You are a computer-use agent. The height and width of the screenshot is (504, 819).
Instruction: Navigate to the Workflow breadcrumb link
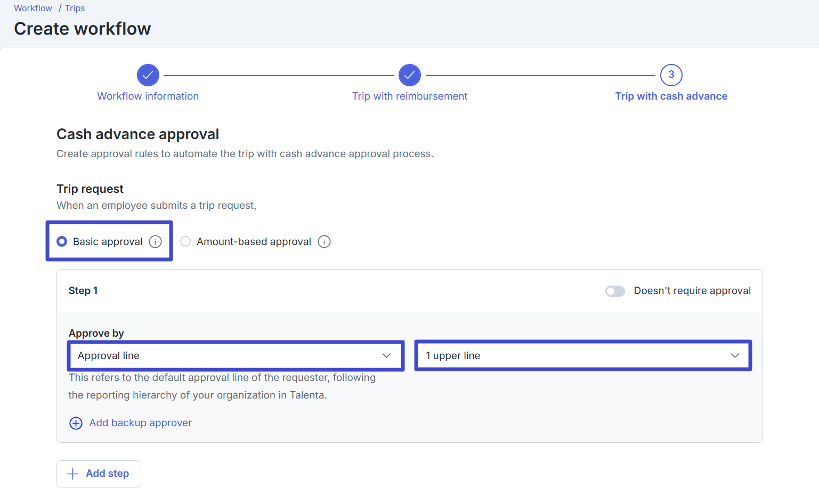coord(33,9)
